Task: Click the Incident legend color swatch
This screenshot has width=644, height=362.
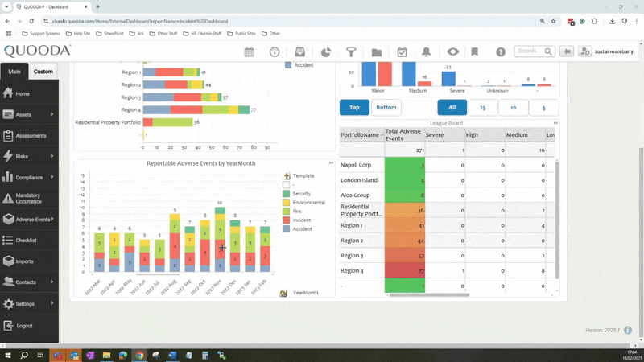Action: coord(287,220)
